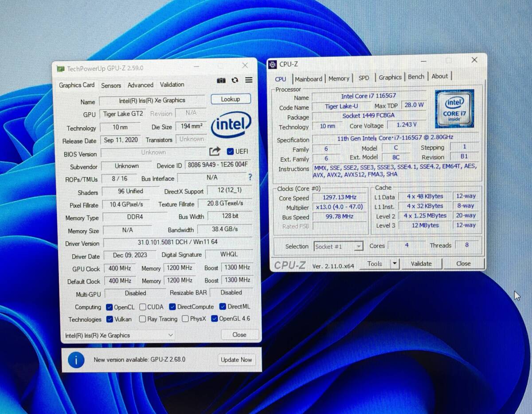Click the blue info icon in update bar
Screen dimensions: 532x414
coord(76,360)
